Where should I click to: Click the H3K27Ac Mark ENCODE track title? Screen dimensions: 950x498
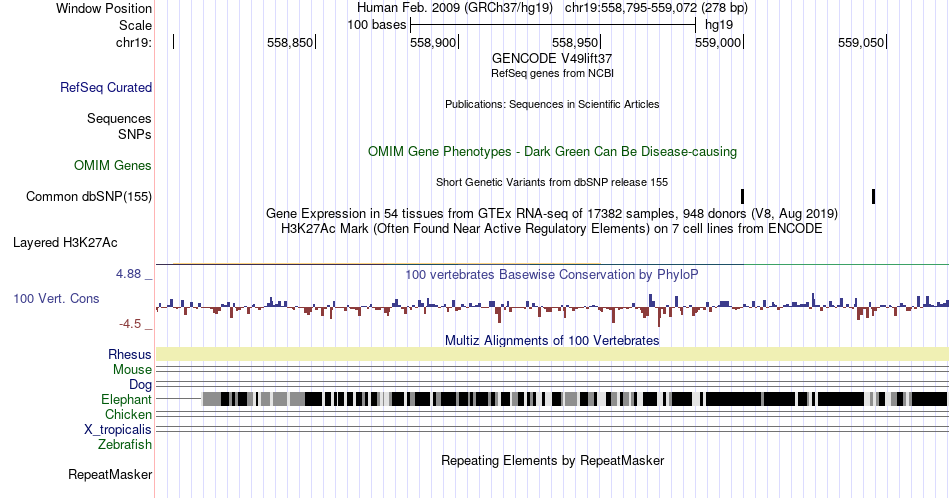coord(552,228)
